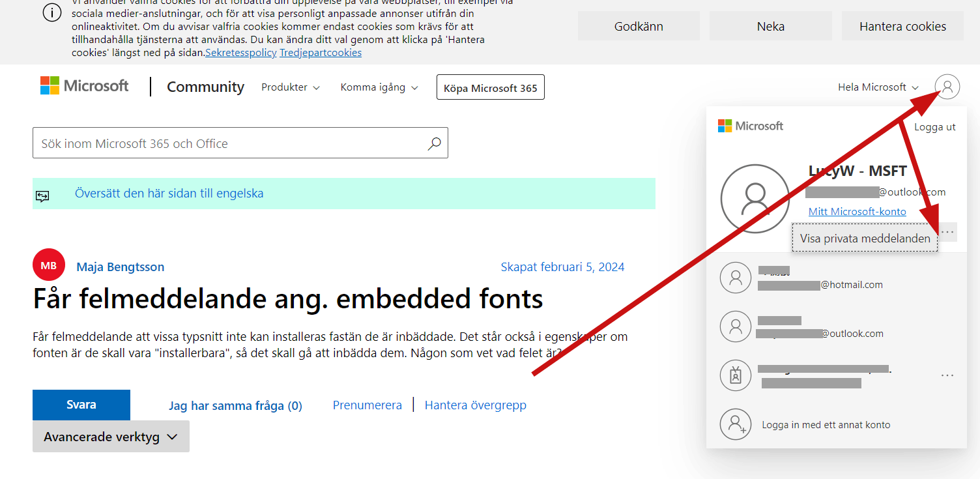
Task: Click the Community header link
Action: [205, 87]
